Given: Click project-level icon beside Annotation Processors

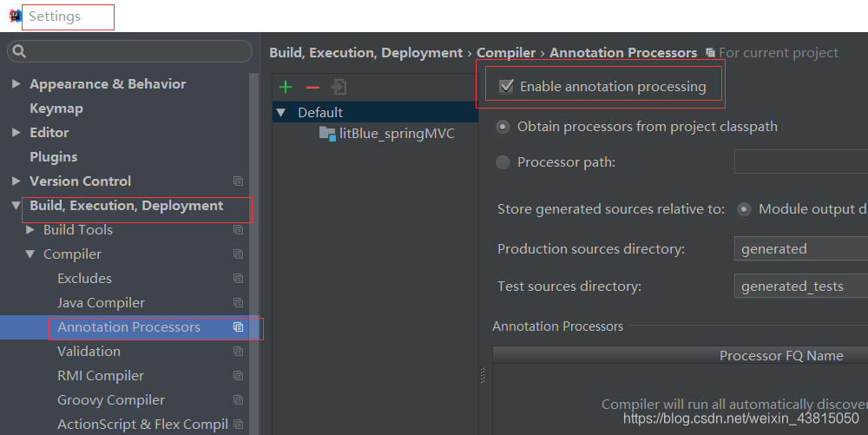Looking at the screenshot, I should tap(238, 327).
